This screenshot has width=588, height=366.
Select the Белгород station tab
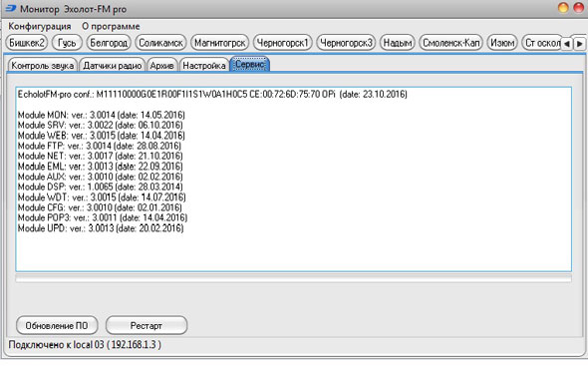point(109,43)
